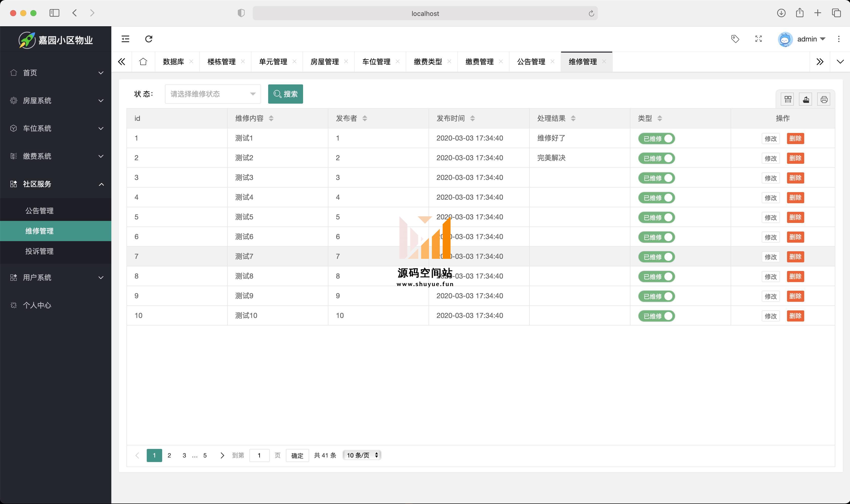
Task: Close the 公告管理 tab
Action: click(x=552, y=61)
